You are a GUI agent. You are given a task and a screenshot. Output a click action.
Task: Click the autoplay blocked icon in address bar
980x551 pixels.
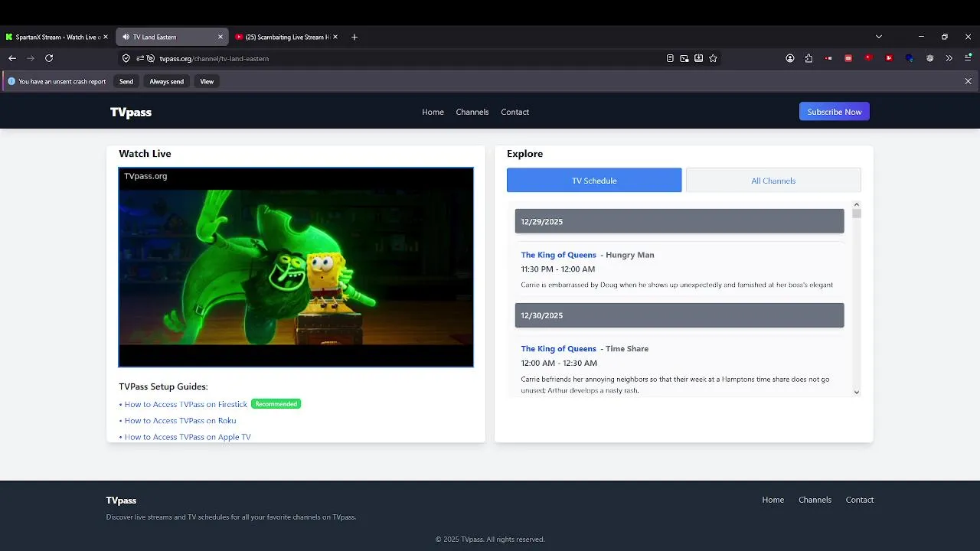(151, 58)
